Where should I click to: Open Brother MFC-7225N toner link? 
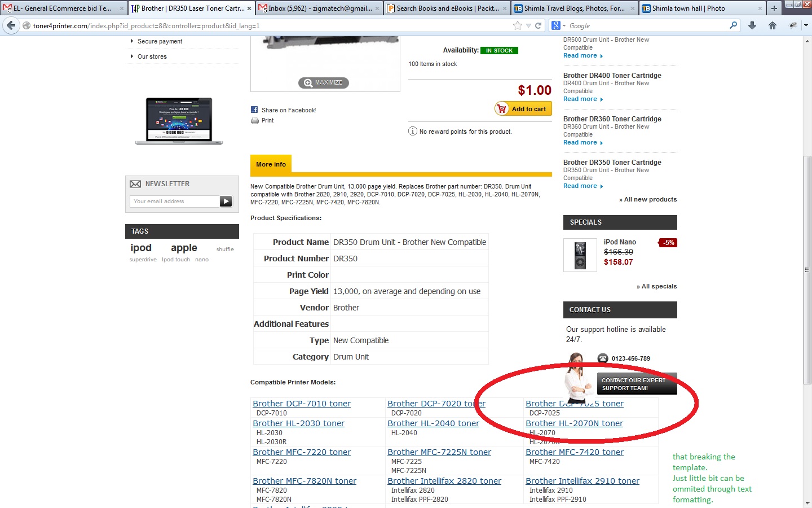click(x=439, y=452)
